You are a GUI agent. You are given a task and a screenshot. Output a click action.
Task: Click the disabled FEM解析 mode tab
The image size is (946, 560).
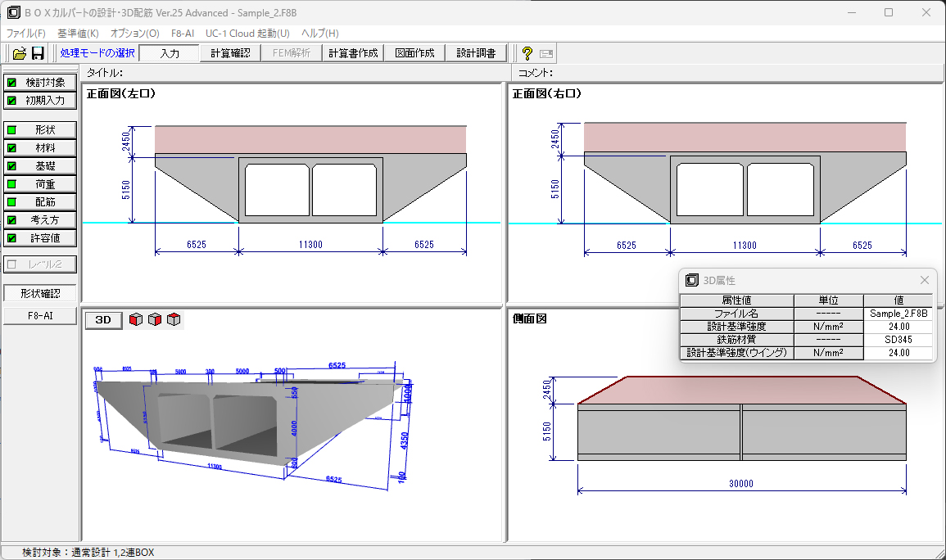coord(292,54)
